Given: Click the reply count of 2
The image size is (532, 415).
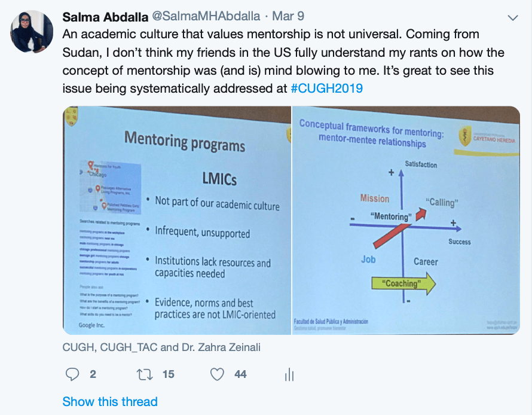Looking at the screenshot, I should click(x=93, y=374).
